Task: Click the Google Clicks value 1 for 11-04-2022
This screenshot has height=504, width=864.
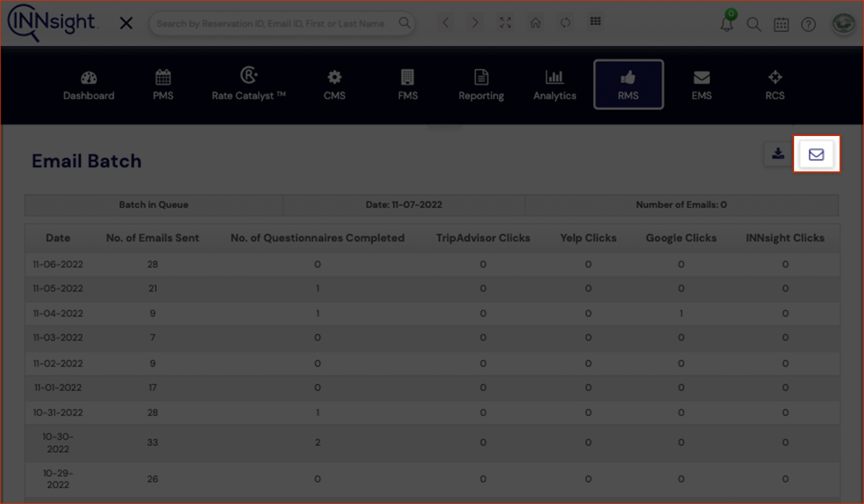Action: point(681,313)
